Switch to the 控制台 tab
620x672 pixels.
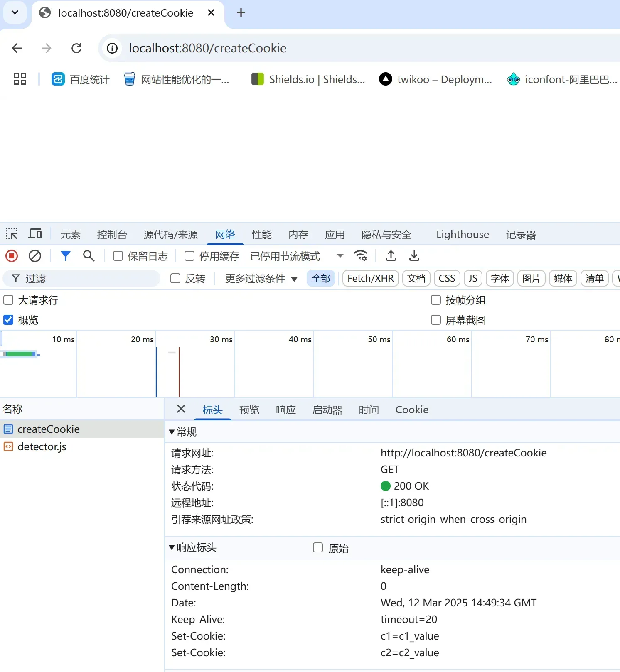tap(112, 235)
